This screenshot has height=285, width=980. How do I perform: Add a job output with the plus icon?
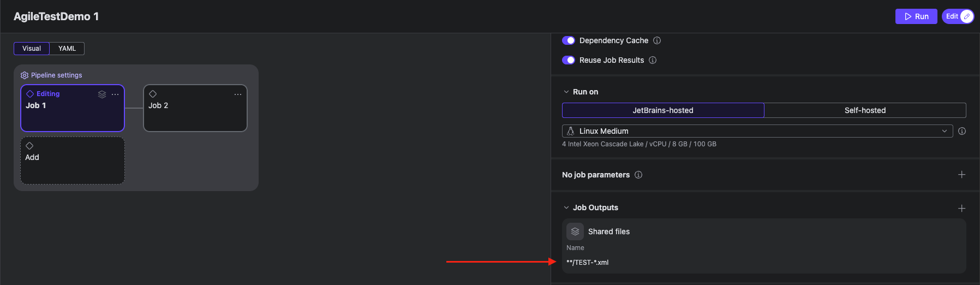point(961,208)
